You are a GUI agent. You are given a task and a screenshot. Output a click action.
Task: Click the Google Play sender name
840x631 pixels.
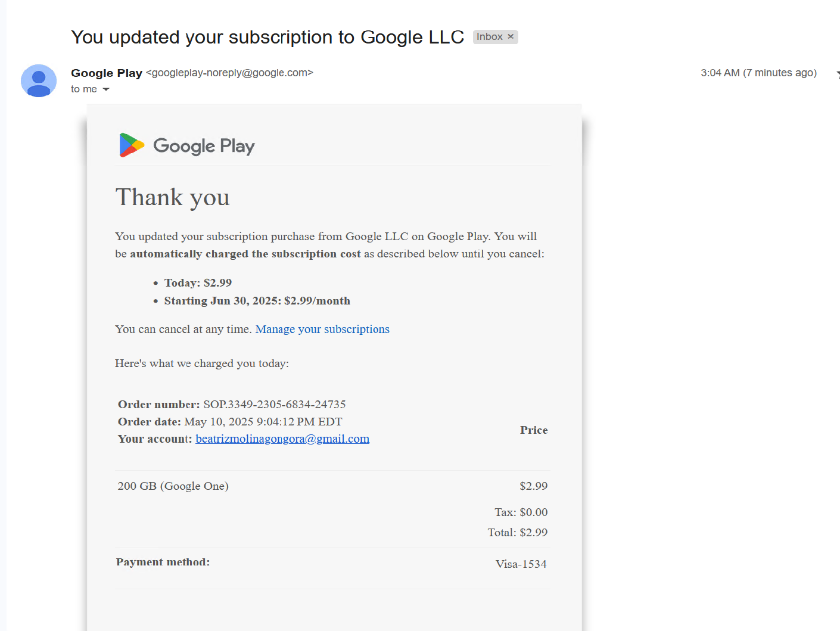coord(107,73)
